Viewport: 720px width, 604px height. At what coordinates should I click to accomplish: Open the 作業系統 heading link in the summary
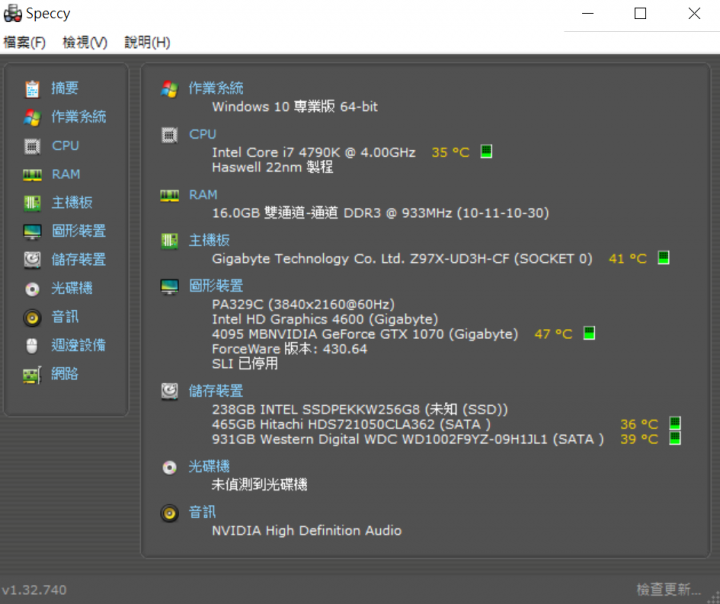[216, 88]
